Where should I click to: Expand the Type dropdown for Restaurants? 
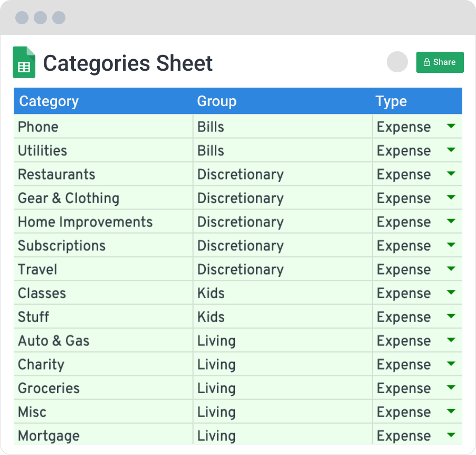pyautogui.click(x=451, y=174)
